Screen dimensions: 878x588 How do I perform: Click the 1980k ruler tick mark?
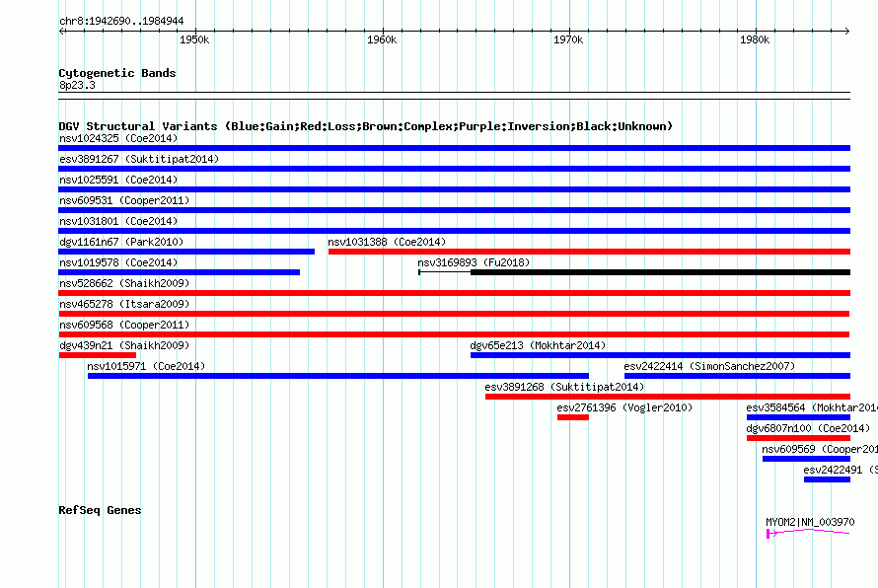[756, 32]
